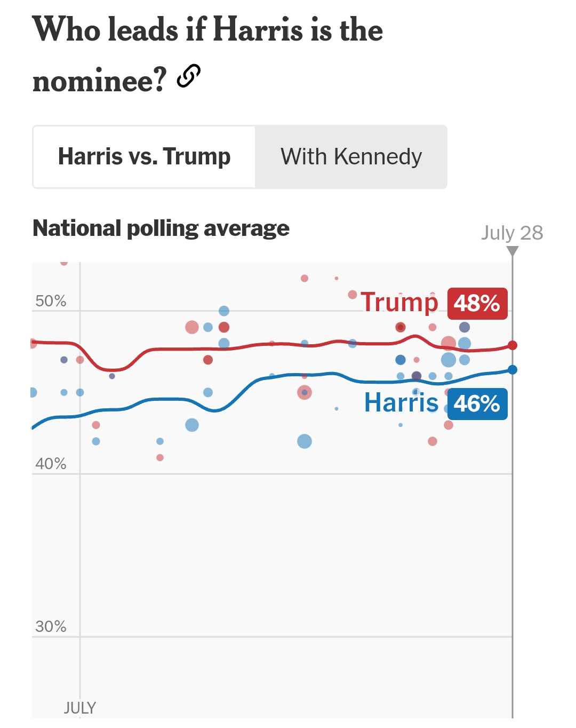Click the JULY x-axis label
576x728 pixels.
pyautogui.click(x=80, y=708)
